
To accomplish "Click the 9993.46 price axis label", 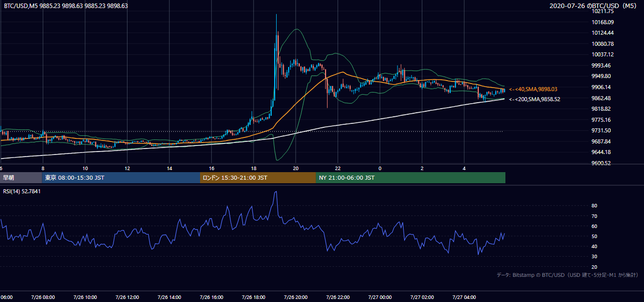I will point(601,65).
